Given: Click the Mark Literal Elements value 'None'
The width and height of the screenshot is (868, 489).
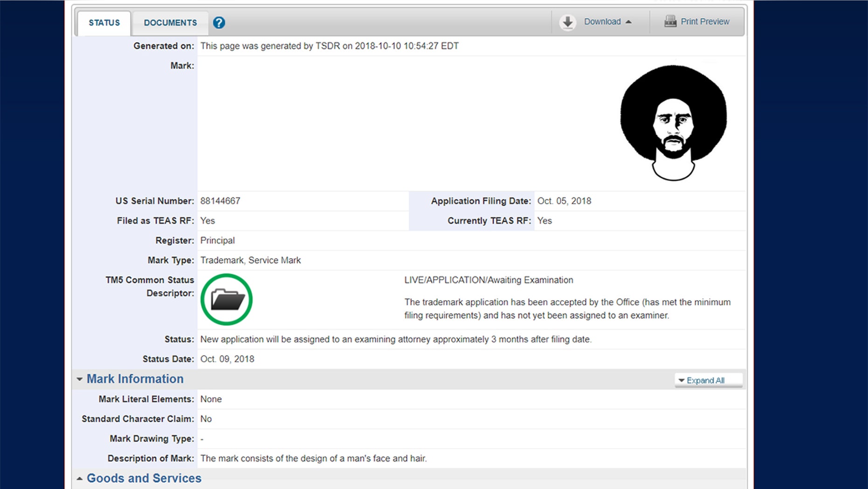Looking at the screenshot, I should 211,399.
